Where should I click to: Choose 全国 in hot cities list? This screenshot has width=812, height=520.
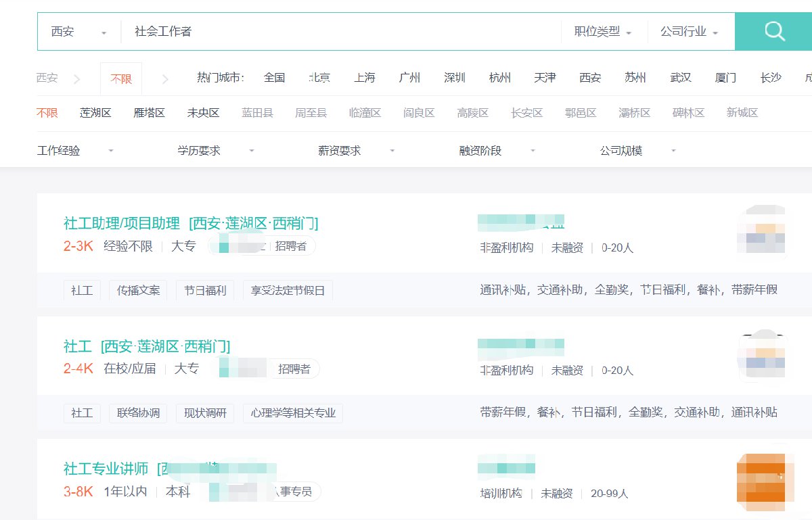(x=274, y=78)
